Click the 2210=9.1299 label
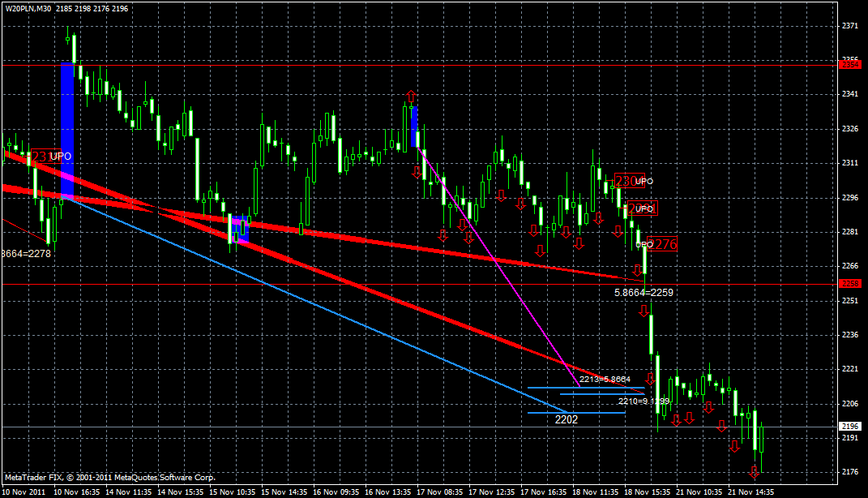Image resolution: width=868 pixels, height=498 pixels. click(x=644, y=401)
